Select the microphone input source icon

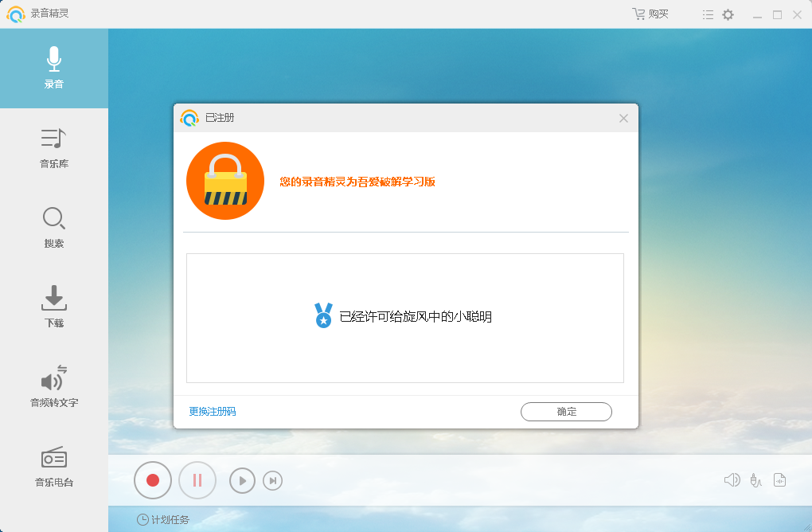click(x=755, y=480)
